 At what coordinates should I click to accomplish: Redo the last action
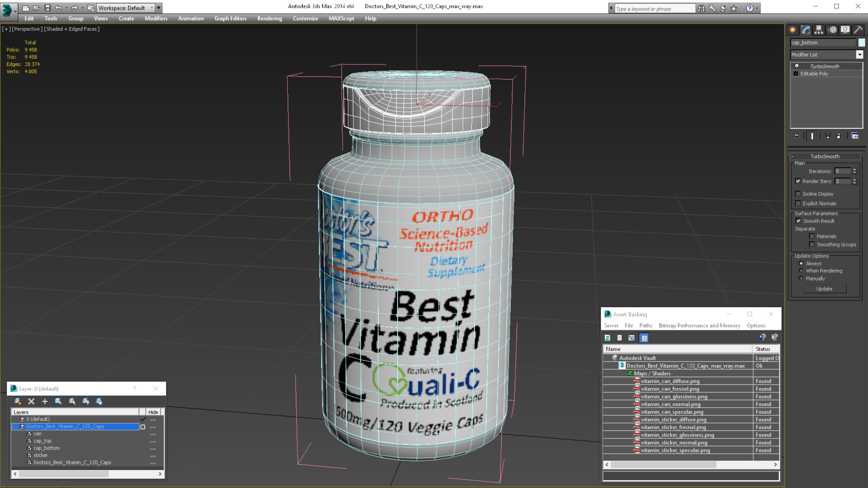pyautogui.click(x=74, y=8)
